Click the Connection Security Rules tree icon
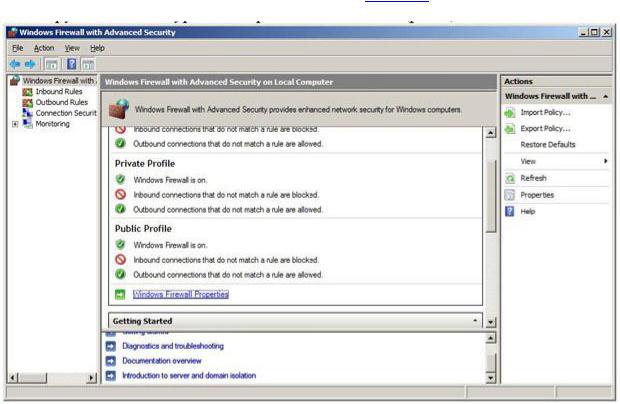This screenshot has width=620, height=404. click(27, 113)
